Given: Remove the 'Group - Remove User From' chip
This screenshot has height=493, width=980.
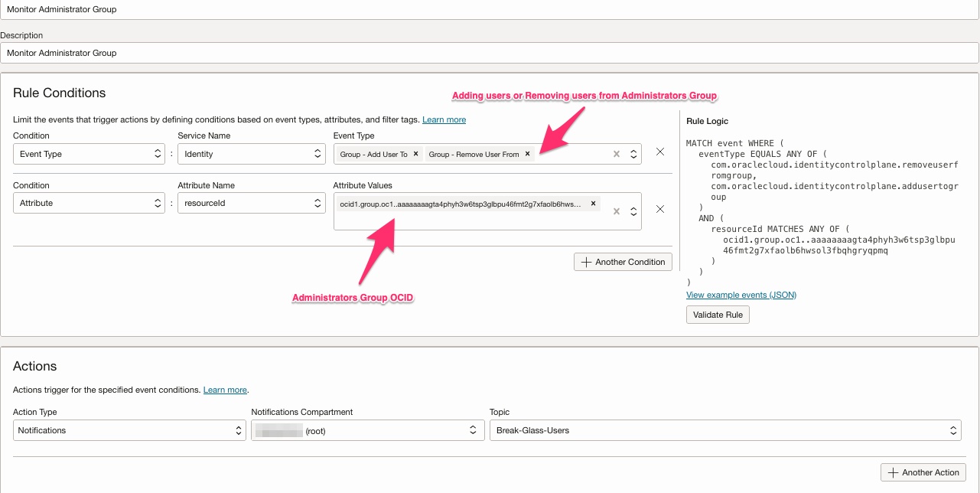Looking at the screenshot, I should click(527, 154).
